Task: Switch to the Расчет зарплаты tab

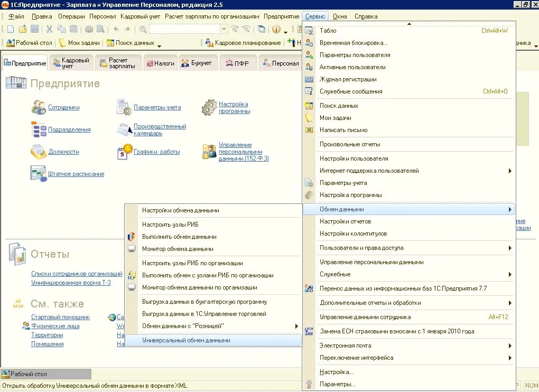Action: coord(118,63)
